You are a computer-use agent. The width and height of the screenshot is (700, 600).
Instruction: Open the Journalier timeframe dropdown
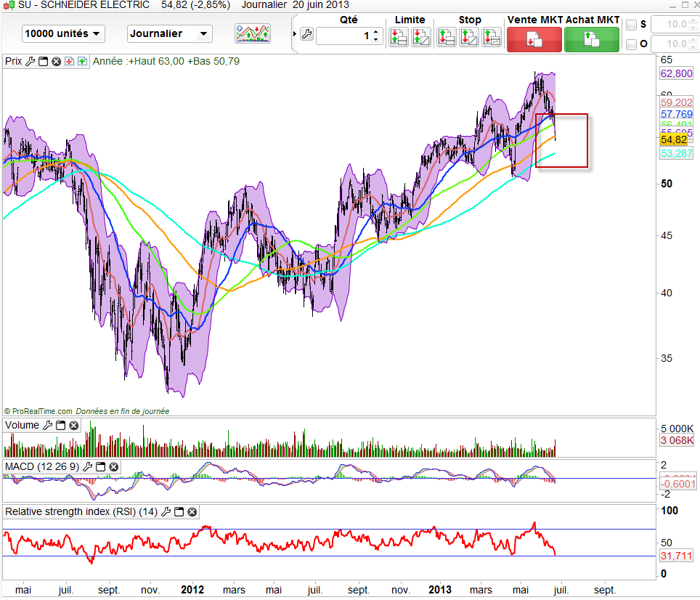click(x=169, y=33)
